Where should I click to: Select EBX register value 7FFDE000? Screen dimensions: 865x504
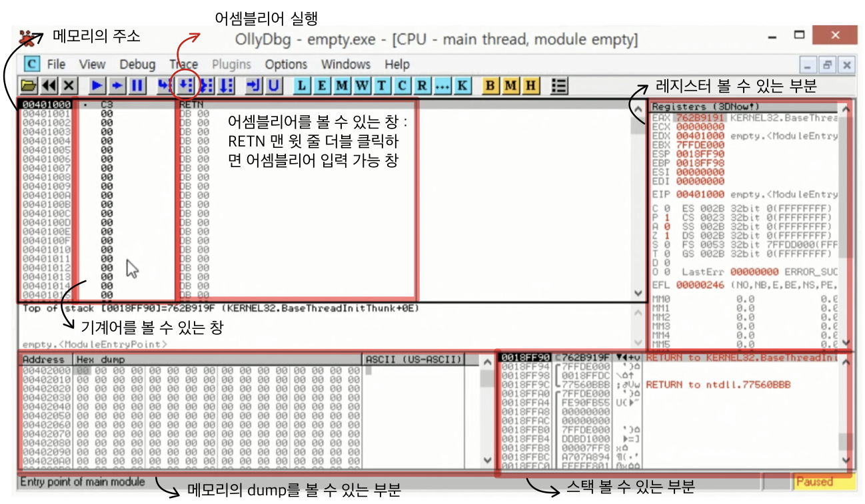[x=700, y=144]
